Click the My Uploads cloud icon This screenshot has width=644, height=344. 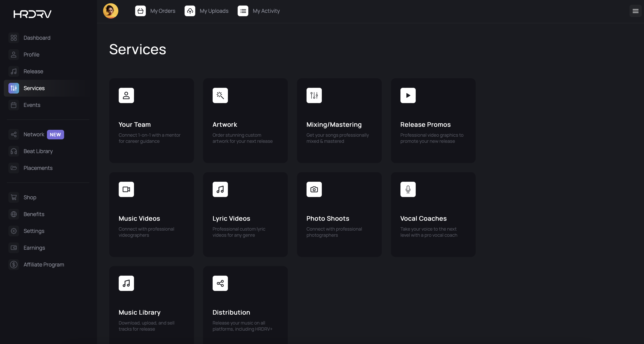pyautogui.click(x=190, y=11)
